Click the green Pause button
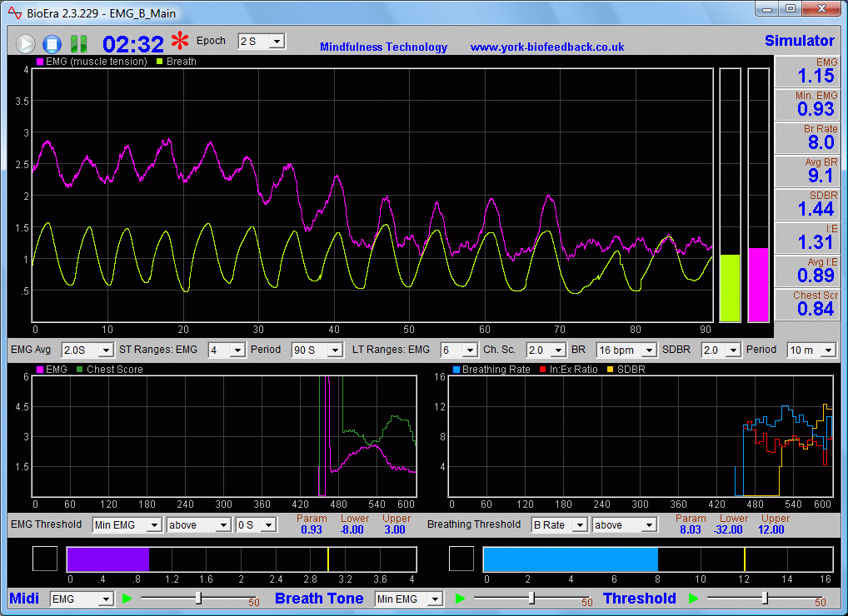This screenshot has height=616, width=848. (x=79, y=44)
